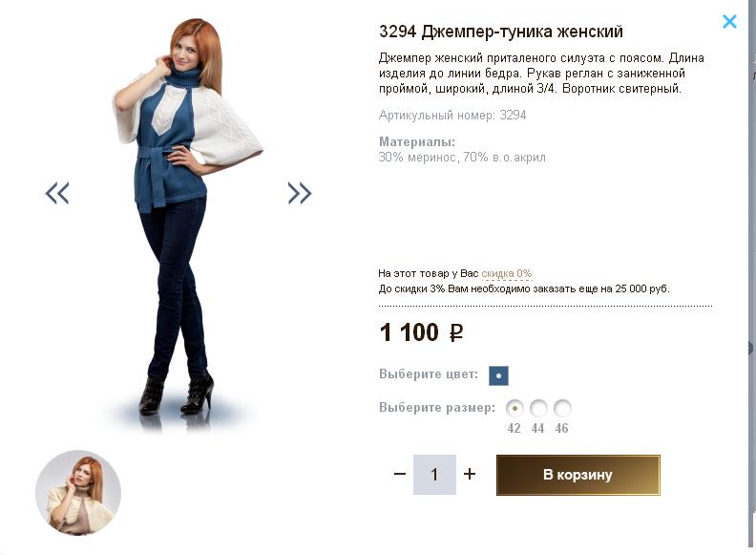Click the quantity field showing 1
The height and width of the screenshot is (555, 756).
434,475
